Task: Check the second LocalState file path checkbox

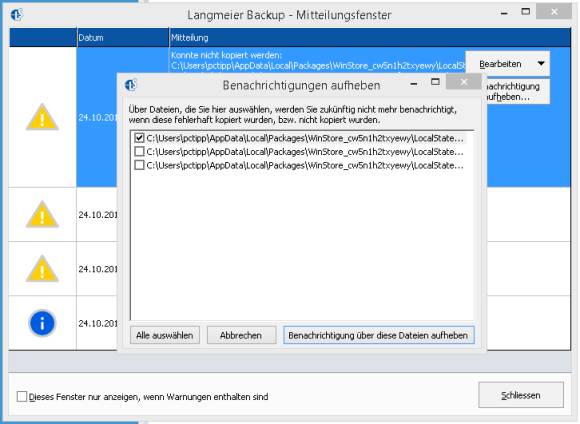Action: coord(139,151)
